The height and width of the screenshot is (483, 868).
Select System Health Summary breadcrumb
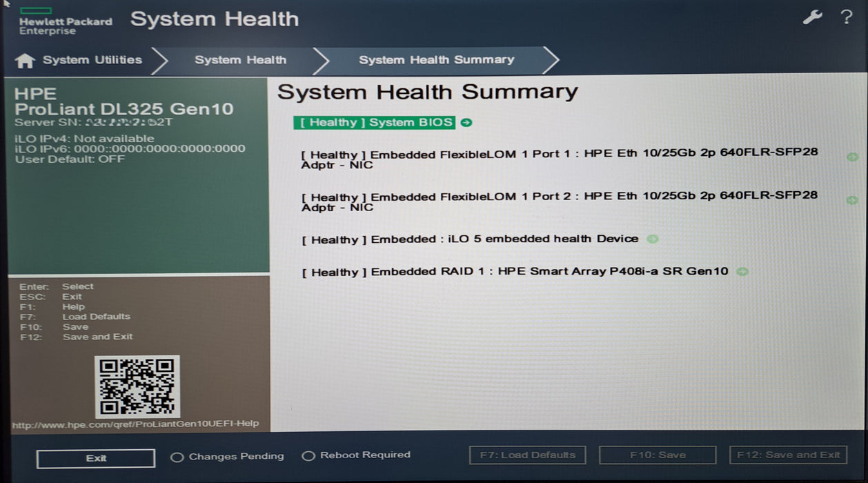(x=436, y=60)
